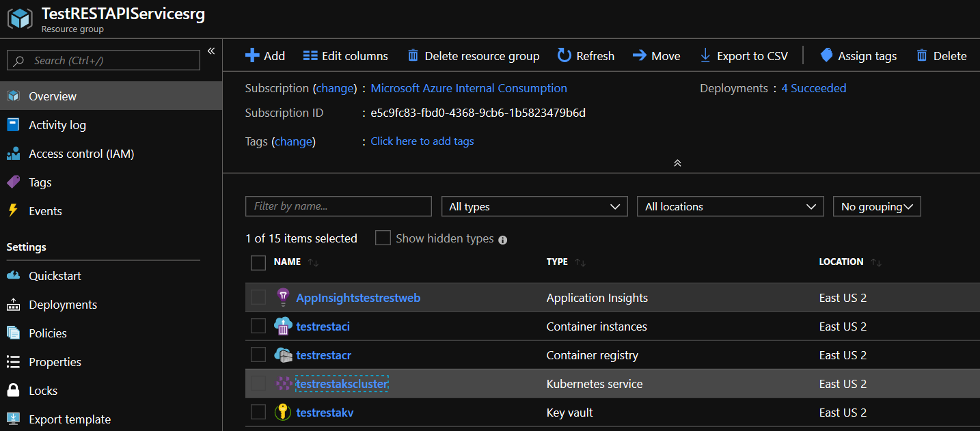
Task: Open the Microsoft Azure Internal Consumption link
Action: (469, 88)
